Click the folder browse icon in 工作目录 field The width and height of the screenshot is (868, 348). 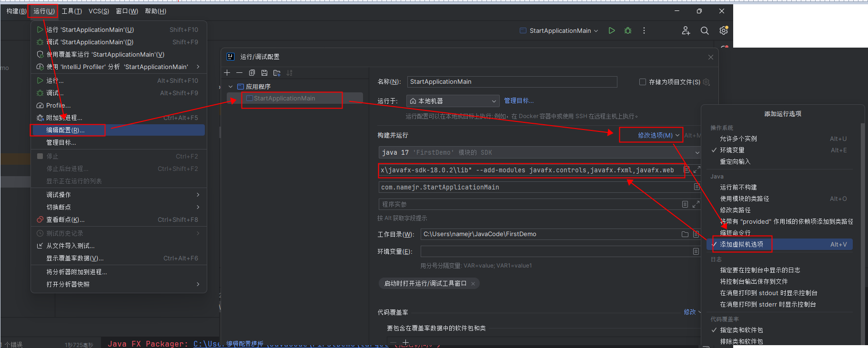(x=685, y=234)
